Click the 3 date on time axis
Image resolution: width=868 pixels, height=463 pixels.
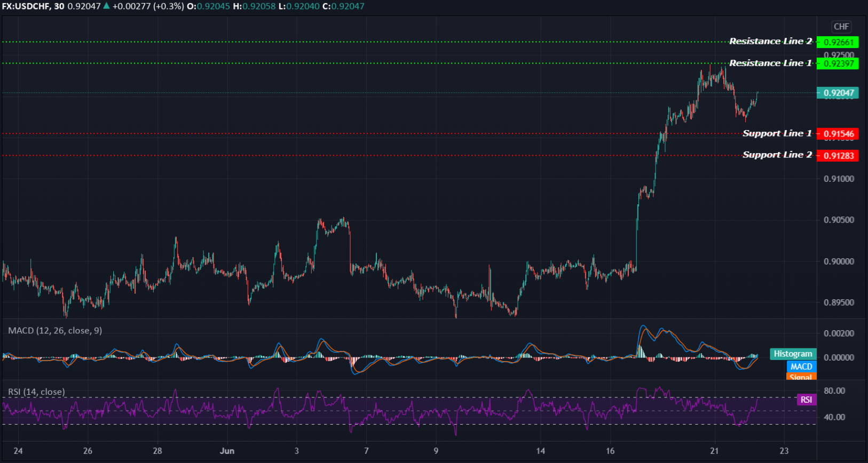pos(297,451)
